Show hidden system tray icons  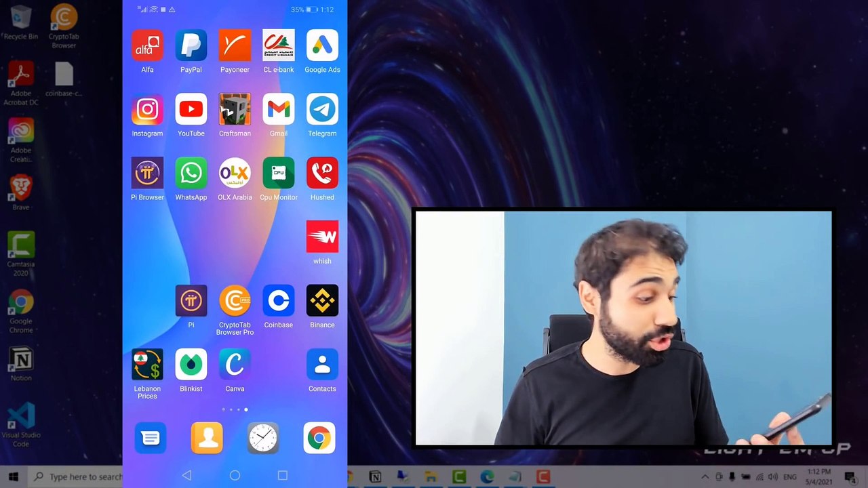click(705, 477)
